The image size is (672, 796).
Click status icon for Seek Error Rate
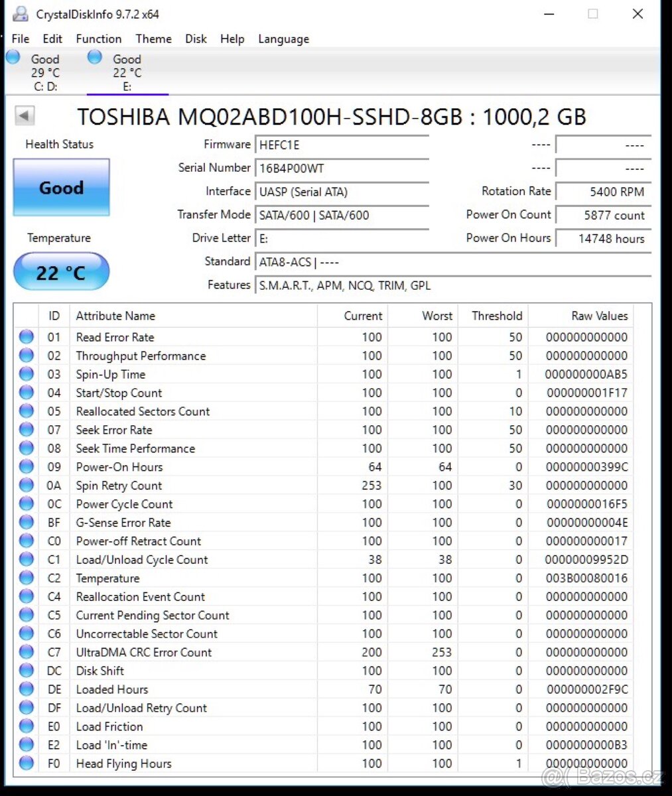(x=27, y=429)
